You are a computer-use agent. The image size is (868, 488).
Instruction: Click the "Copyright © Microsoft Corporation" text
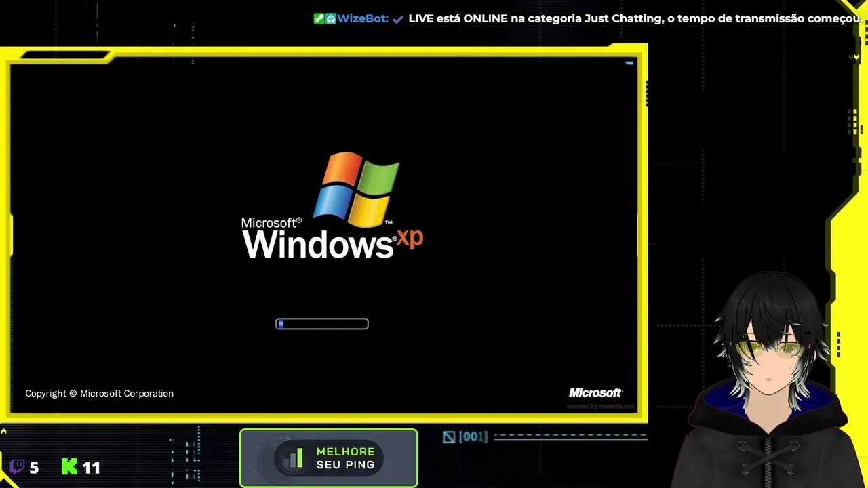coord(100,394)
